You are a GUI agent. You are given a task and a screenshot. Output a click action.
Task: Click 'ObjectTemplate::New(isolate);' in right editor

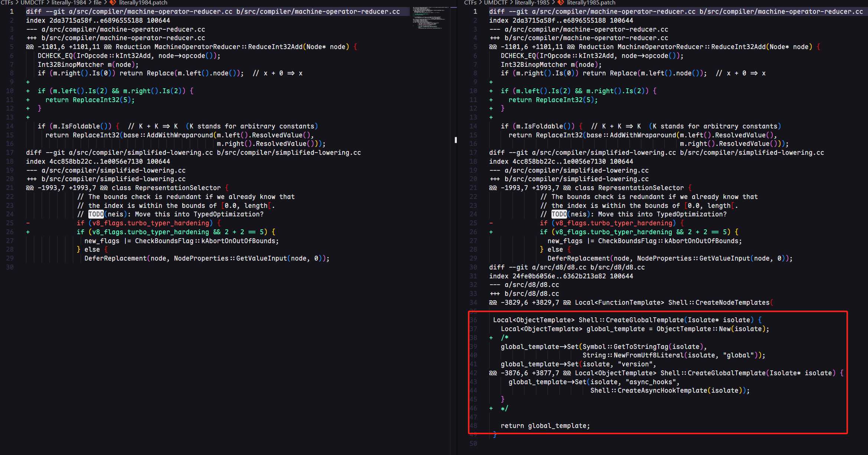(x=713, y=329)
